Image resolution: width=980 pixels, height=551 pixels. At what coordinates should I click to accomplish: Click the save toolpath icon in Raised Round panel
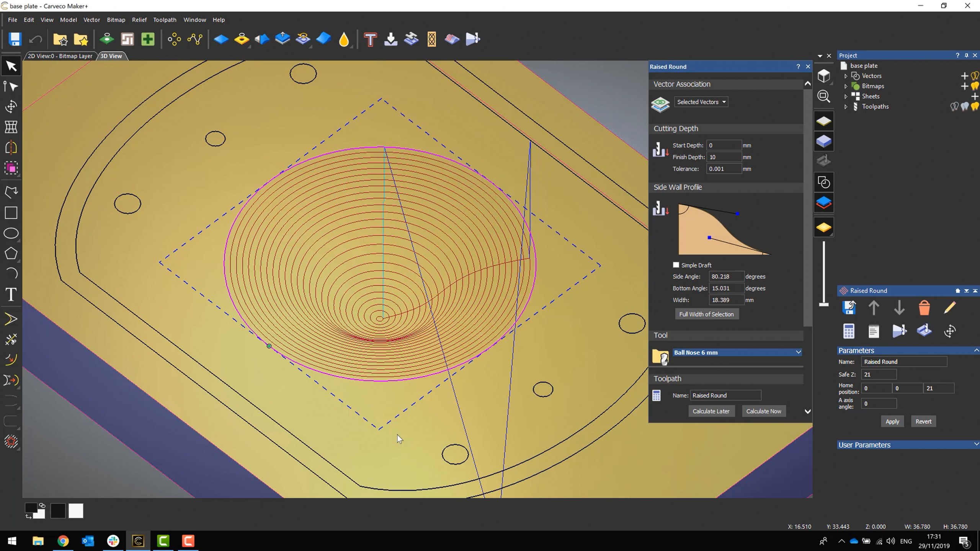pyautogui.click(x=849, y=307)
